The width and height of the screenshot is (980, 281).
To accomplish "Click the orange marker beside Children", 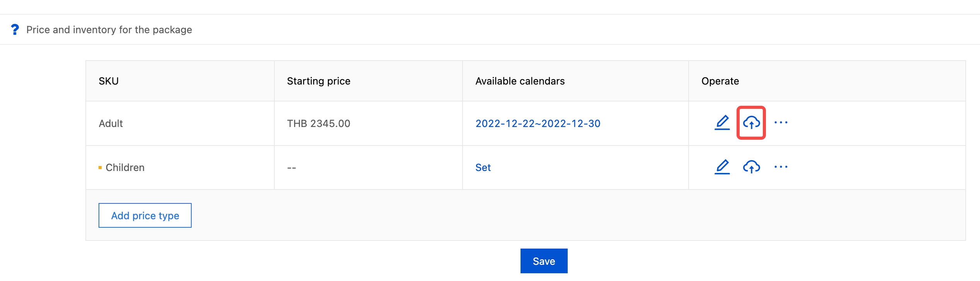I will 100,168.
